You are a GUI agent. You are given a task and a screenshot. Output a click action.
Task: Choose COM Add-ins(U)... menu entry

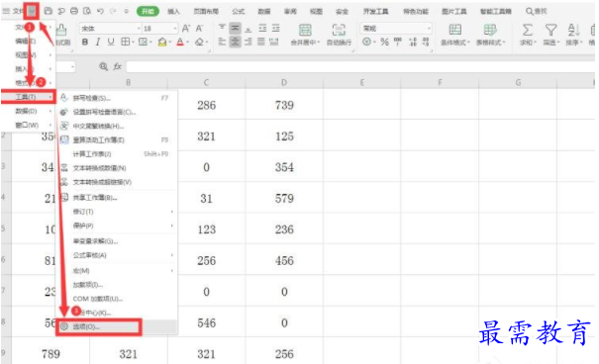coord(117,299)
